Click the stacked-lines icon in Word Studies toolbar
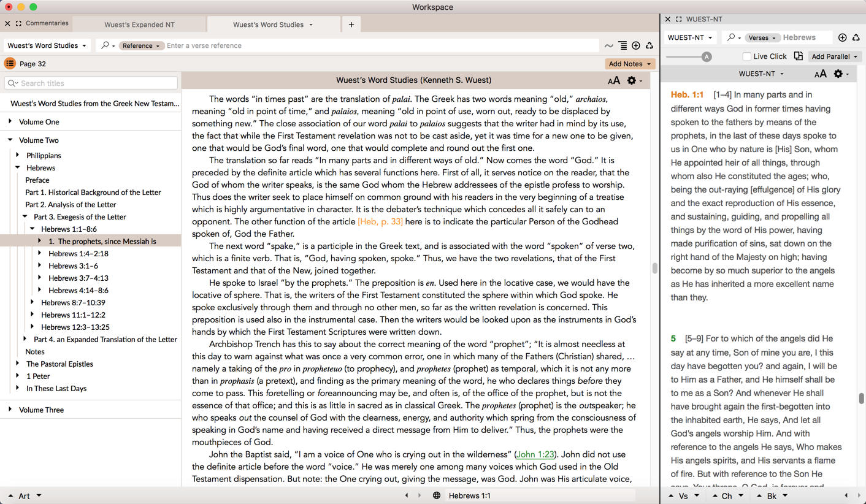 coord(623,45)
